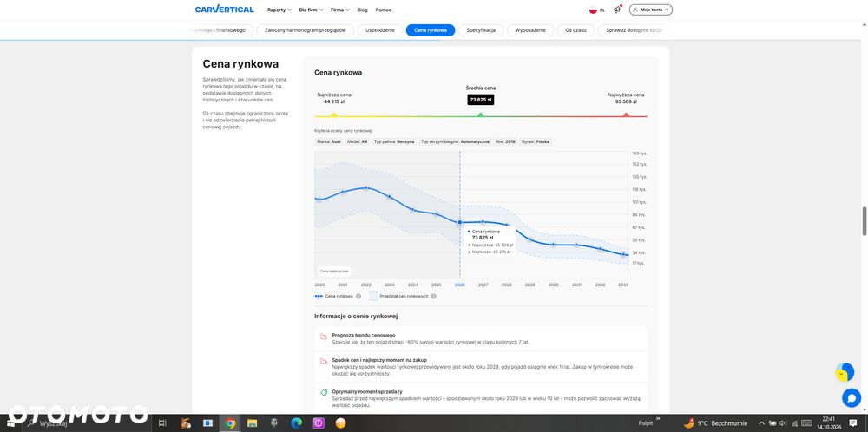The image size is (868, 432).
Task: Click the 2024 chart data point
Action: 413,210
